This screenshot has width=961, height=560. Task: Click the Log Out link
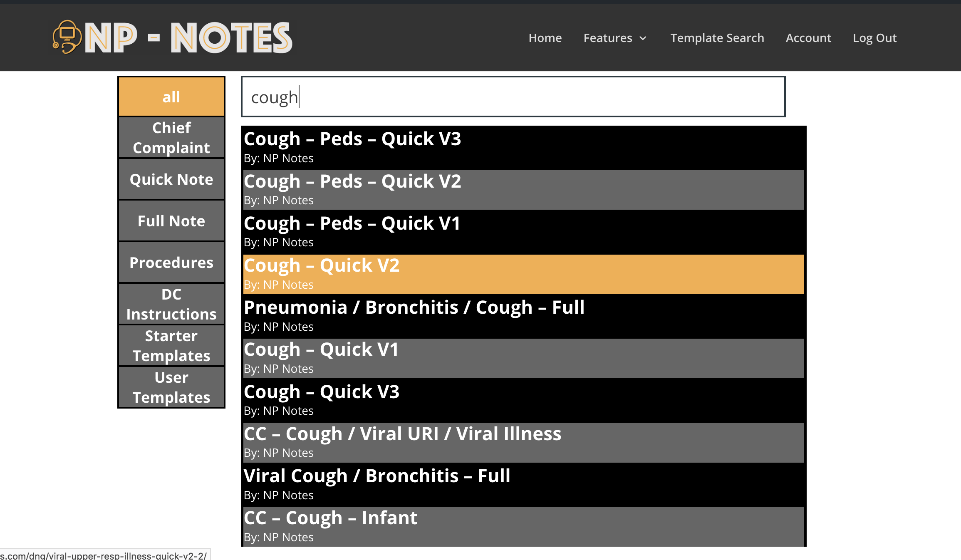[x=874, y=38]
